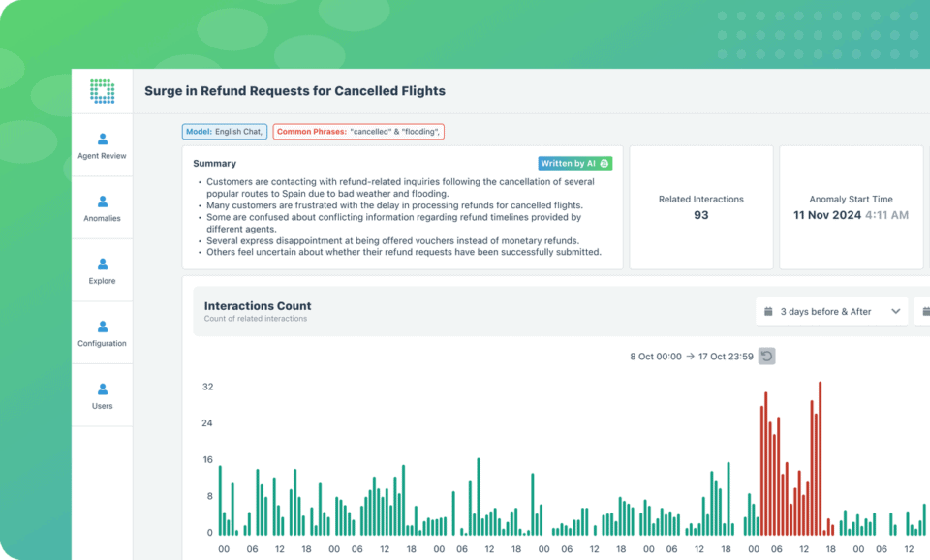This screenshot has width=930, height=560.
Task: Click the 'Related Interactions 93' card
Action: coord(702,206)
